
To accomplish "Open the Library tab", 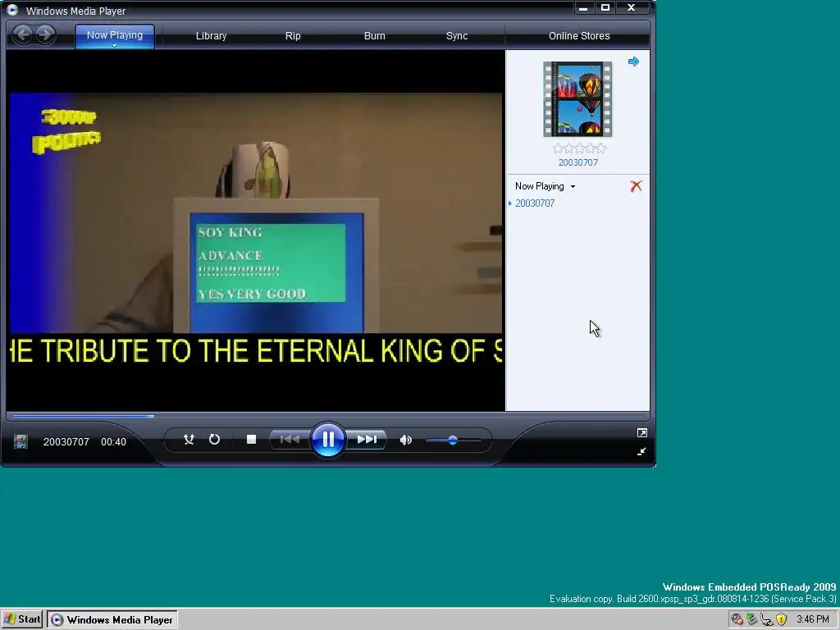I will pos(211,36).
